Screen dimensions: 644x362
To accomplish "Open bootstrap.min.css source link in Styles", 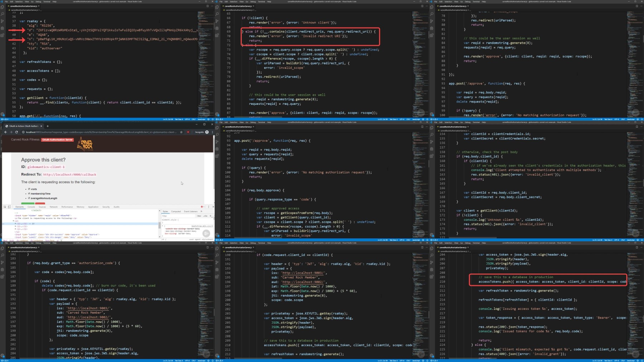I will 202,226.
